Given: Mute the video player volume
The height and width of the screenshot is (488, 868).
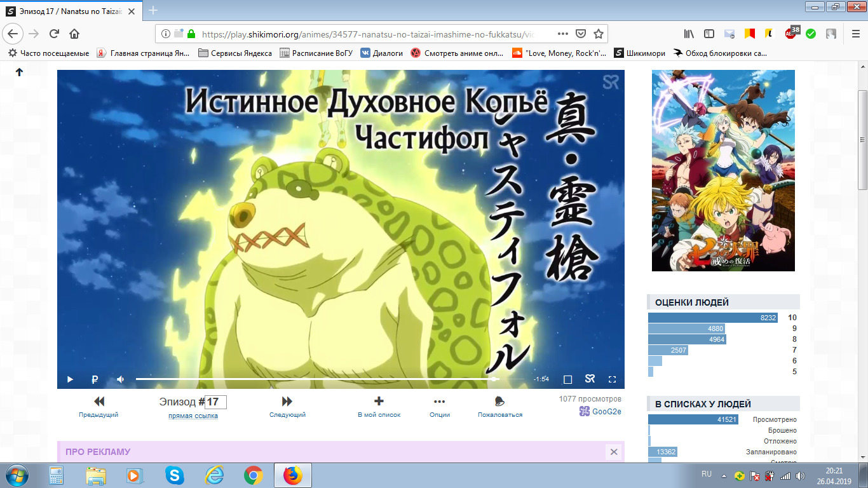Looking at the screenshot, I should 120,379.
